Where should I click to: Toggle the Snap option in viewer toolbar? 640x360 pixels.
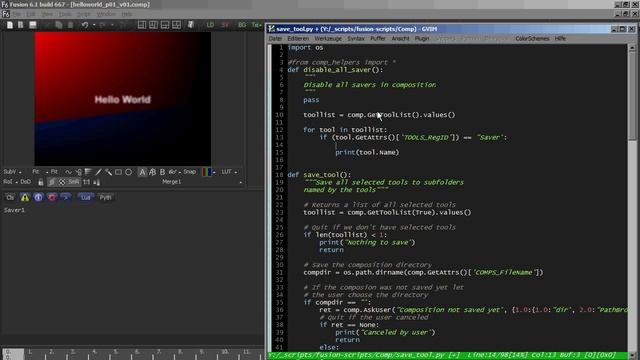(189, 172)
